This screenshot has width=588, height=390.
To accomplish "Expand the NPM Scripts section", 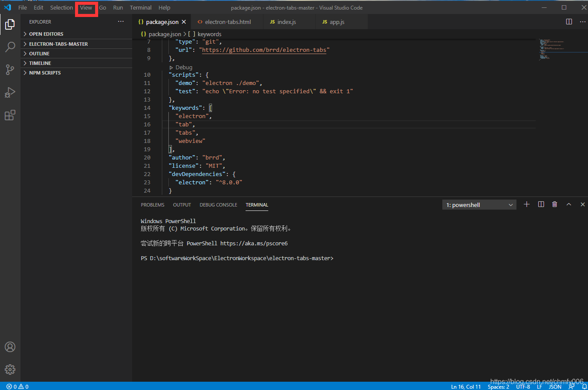I will [77, 73].
